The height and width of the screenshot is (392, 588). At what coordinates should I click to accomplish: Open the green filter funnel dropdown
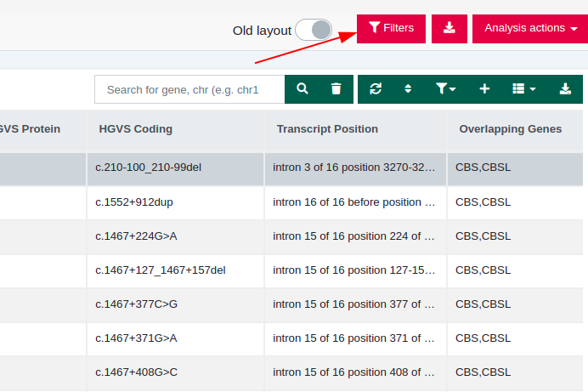445,89
